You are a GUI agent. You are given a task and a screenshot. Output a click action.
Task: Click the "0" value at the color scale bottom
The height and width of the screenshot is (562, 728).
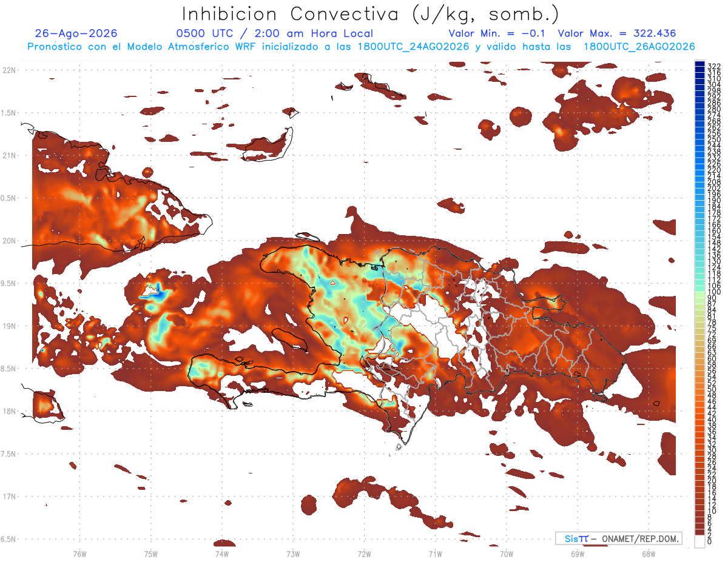(710, 541)
